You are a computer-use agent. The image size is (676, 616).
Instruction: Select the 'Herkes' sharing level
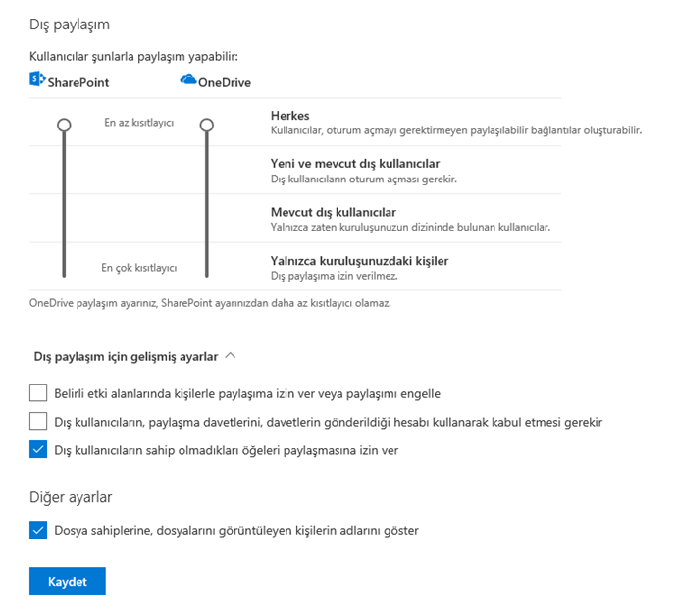[289, 116]
